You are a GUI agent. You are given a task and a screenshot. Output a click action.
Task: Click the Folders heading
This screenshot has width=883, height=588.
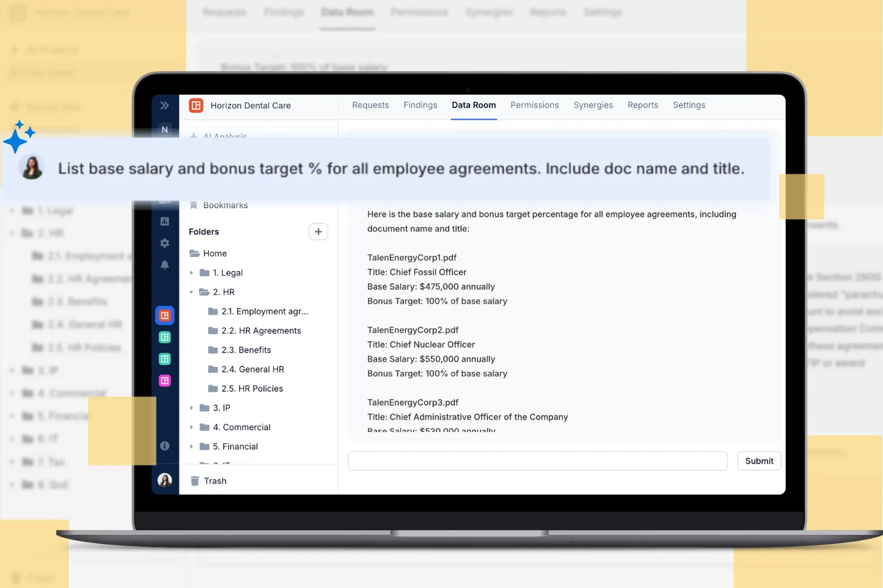[204, 232]
